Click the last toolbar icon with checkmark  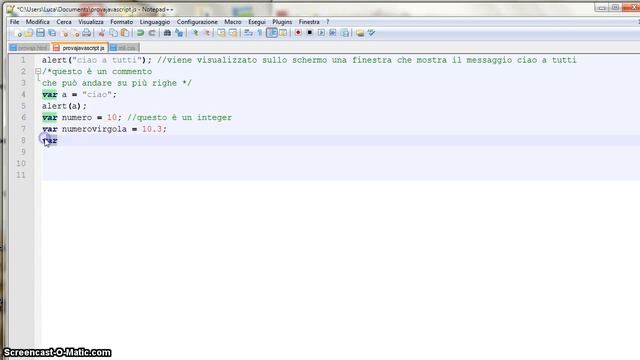click(371, 33)
